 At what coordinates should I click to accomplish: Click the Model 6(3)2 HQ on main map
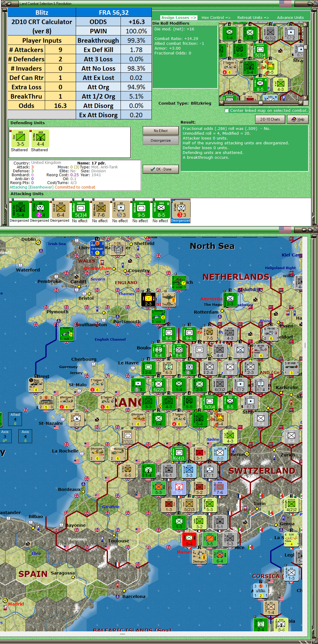coord(220,385)
